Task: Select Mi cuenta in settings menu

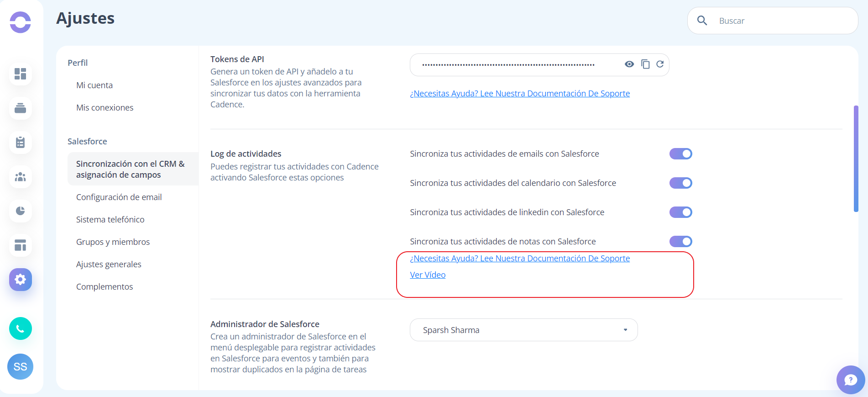Action: [94, 85]
